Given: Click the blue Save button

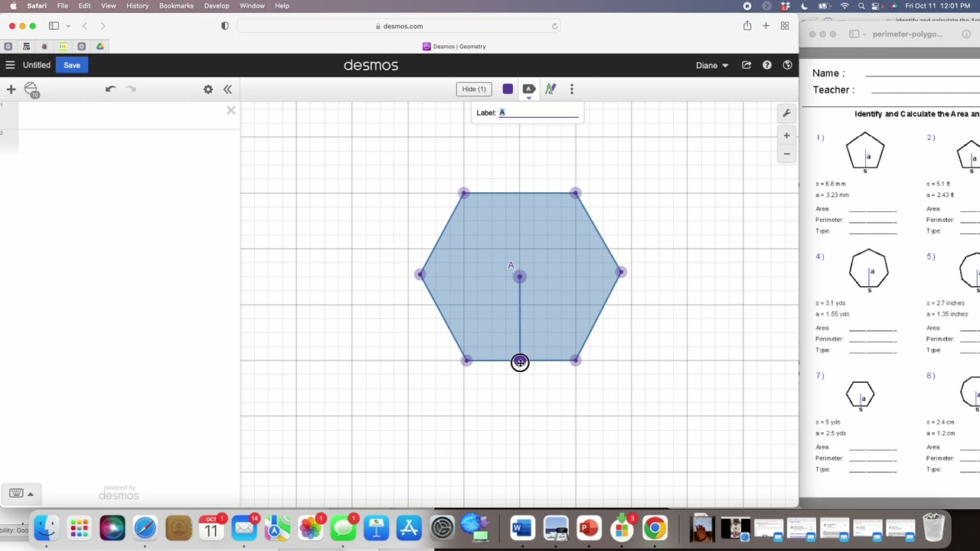Looking at the screenshot, I should click(x=71, y=65).
